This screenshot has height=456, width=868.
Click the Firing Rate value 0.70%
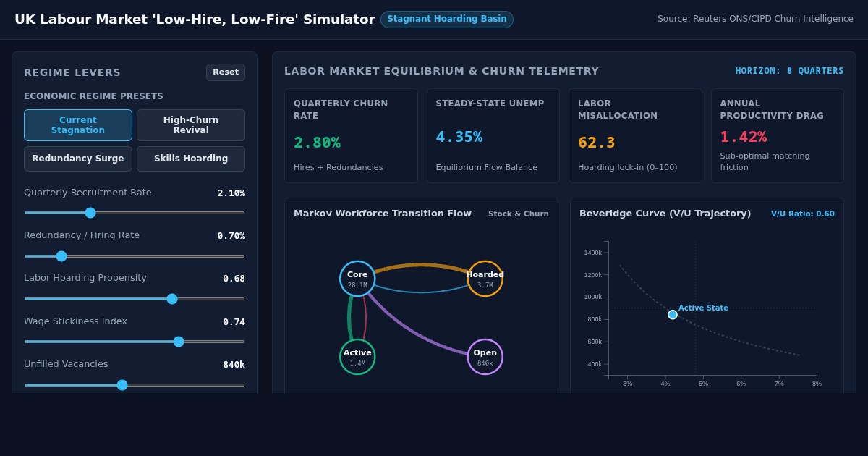point(231,236)
